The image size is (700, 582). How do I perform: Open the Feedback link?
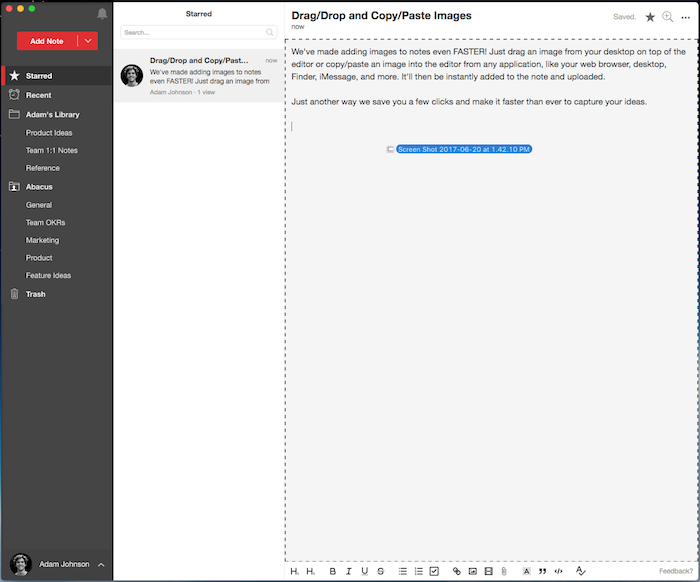pos(676,571)
